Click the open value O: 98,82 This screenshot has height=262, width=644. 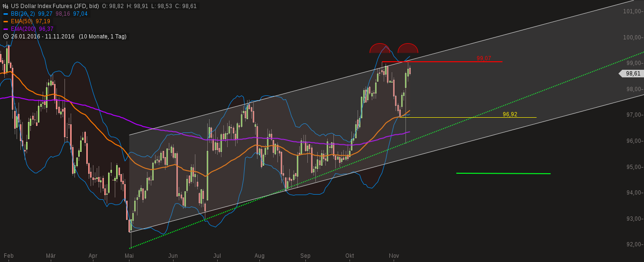[114, 6]
